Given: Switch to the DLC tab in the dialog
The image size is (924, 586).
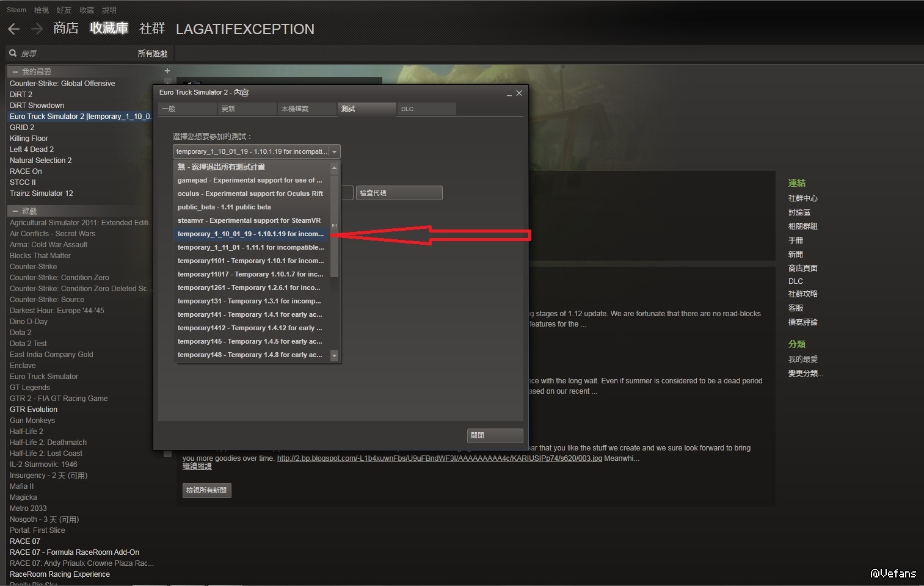Looking at the screenshot, I should click(x=427, y=109).
